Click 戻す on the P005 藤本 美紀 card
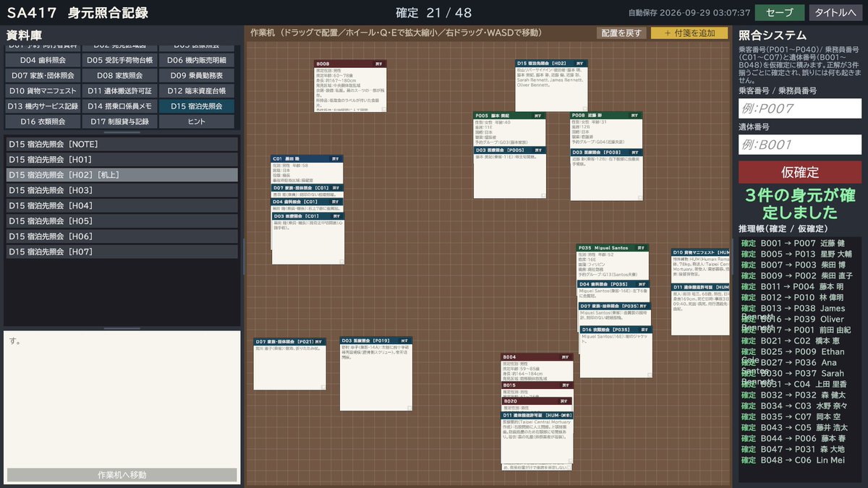This screenshot has width=868, height=488. 538,116
